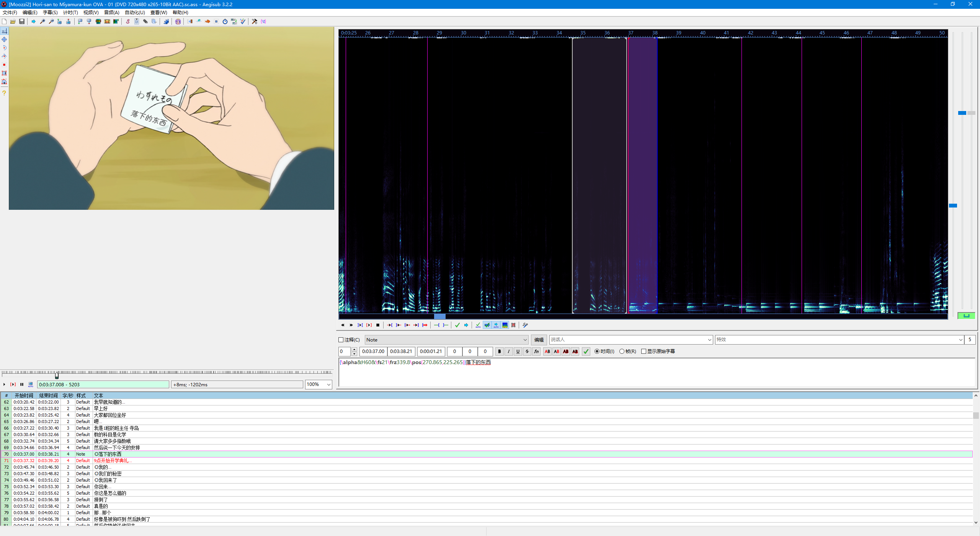Open the 视频(V) menu
This screenshot has width=980, height=536.
point(91,13)
